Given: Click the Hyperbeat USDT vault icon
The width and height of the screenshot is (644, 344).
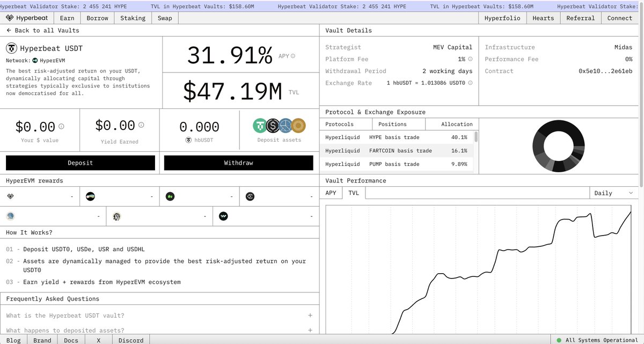Looking at the screenshot, I should click(11, 48).
